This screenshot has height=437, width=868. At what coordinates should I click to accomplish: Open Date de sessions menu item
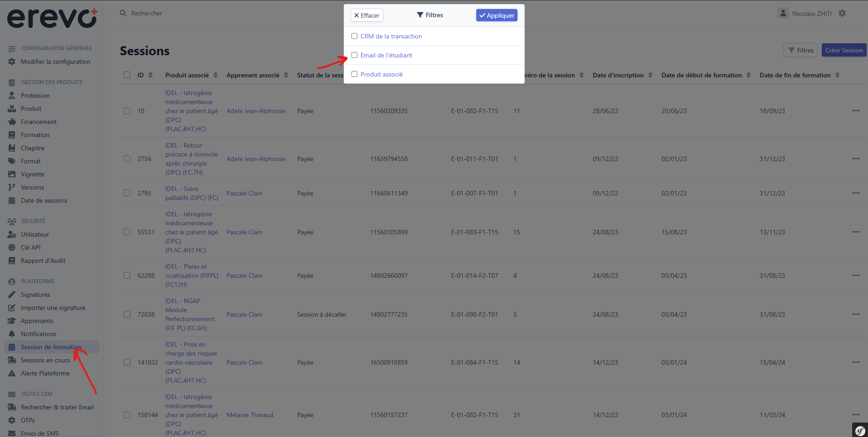tap(44, 200)
